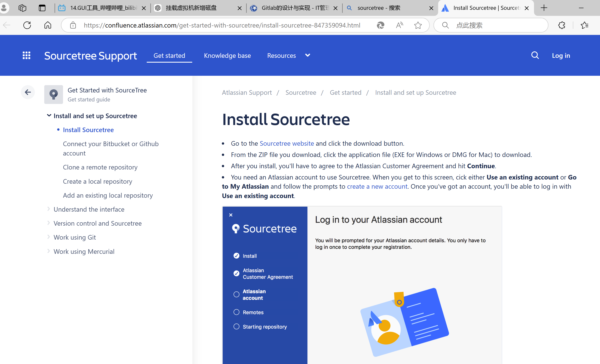Click Get started breadcrumb link

[346, 92]
